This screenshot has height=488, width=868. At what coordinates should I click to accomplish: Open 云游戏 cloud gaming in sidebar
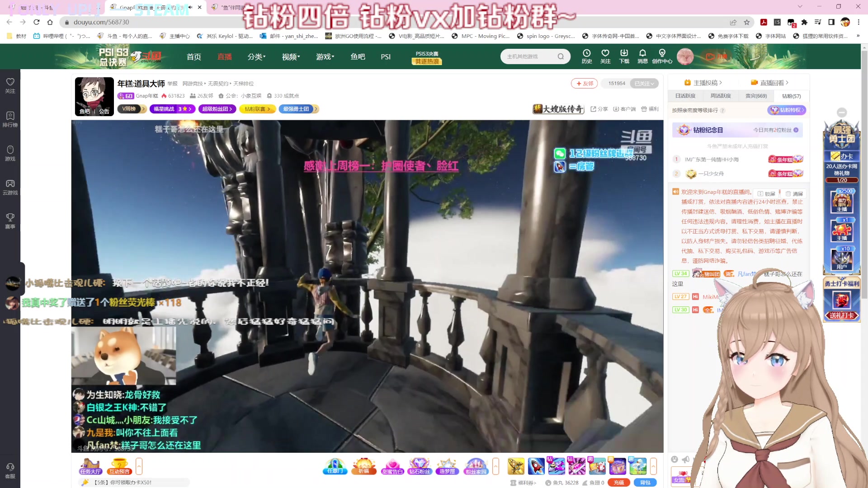10,187
